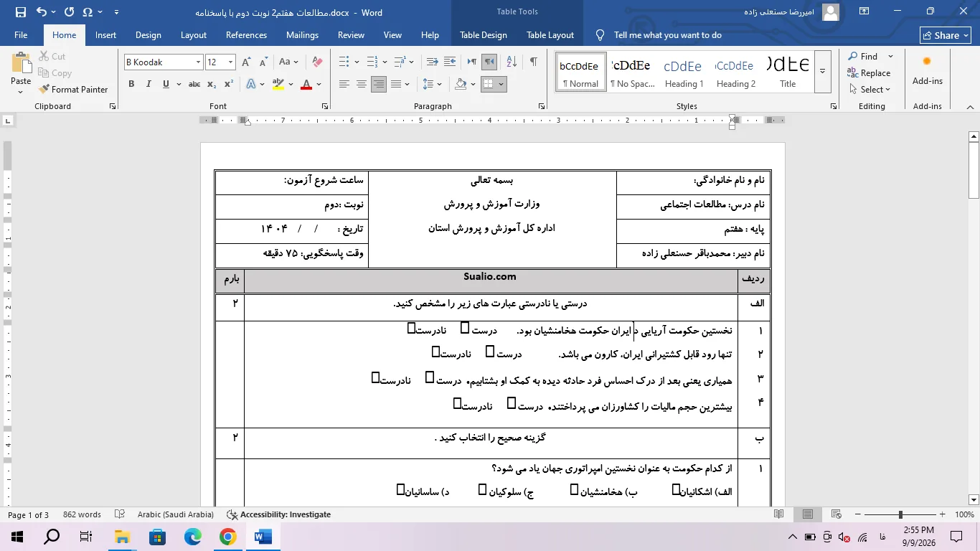
Task: Click the Find button
Action: click(x=863, y=57)
